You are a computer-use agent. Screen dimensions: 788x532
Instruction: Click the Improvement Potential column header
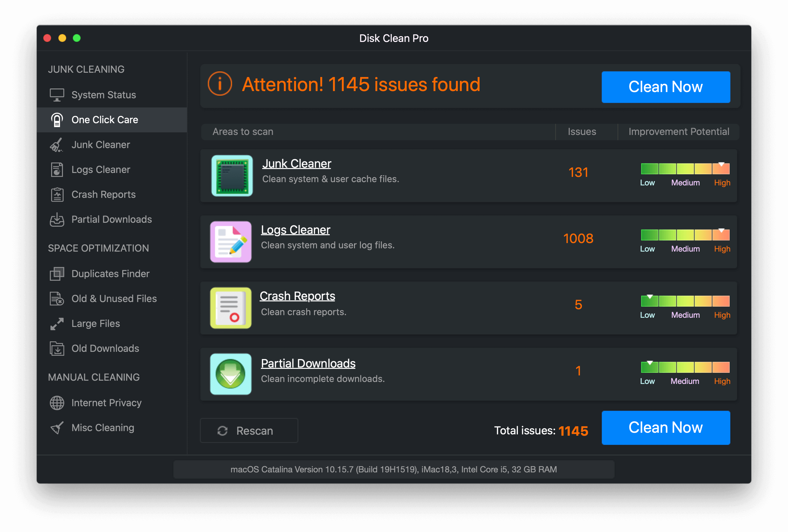pyautogui.click(x=679, y=131)
